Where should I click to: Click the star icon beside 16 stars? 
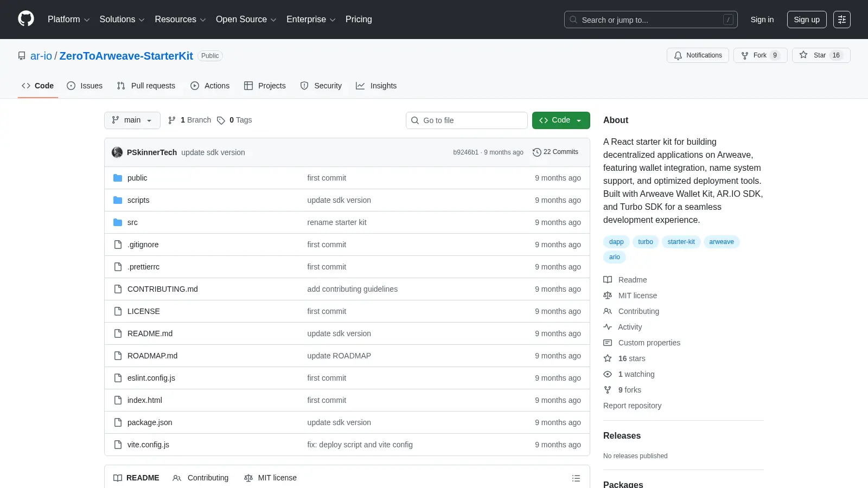(608, 358)
